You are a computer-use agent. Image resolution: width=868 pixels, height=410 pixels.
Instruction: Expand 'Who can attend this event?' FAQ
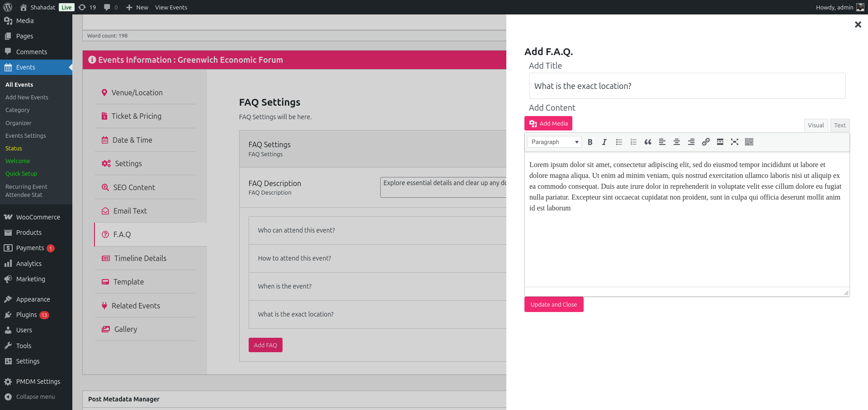tap(377, 230)
